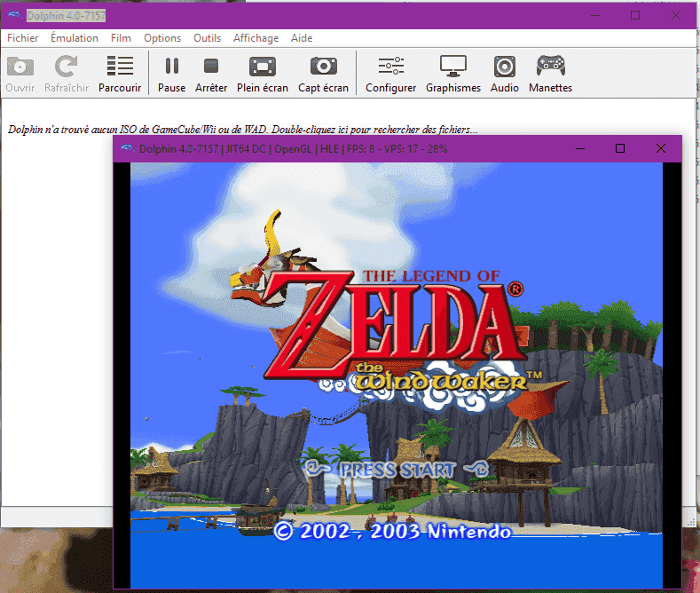Open the Options menu
The height and width of the screenshot is (593, 700).
coord(162,38)
